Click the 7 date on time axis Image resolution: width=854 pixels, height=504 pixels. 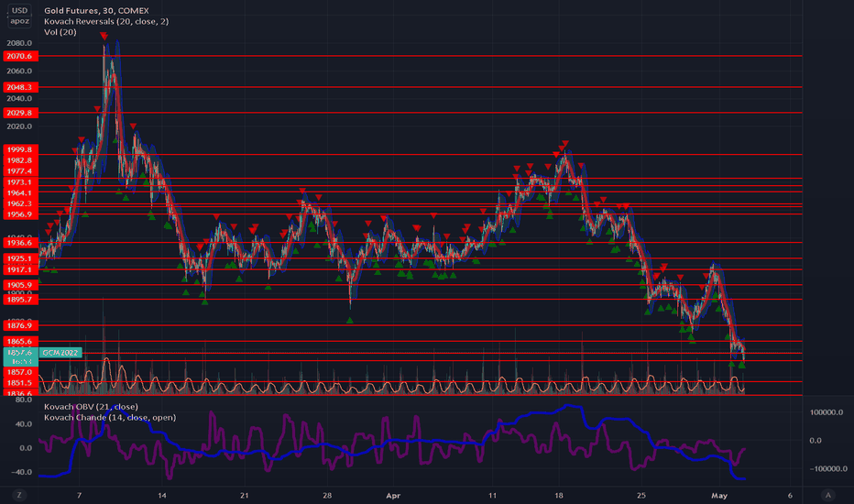point(80,495)
